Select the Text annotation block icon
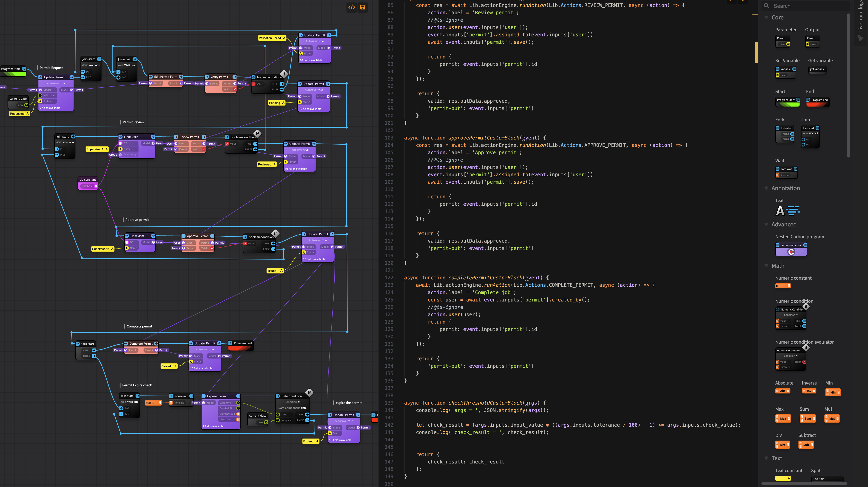The width and height of the screenshot is (868, 487). [787, 211]
